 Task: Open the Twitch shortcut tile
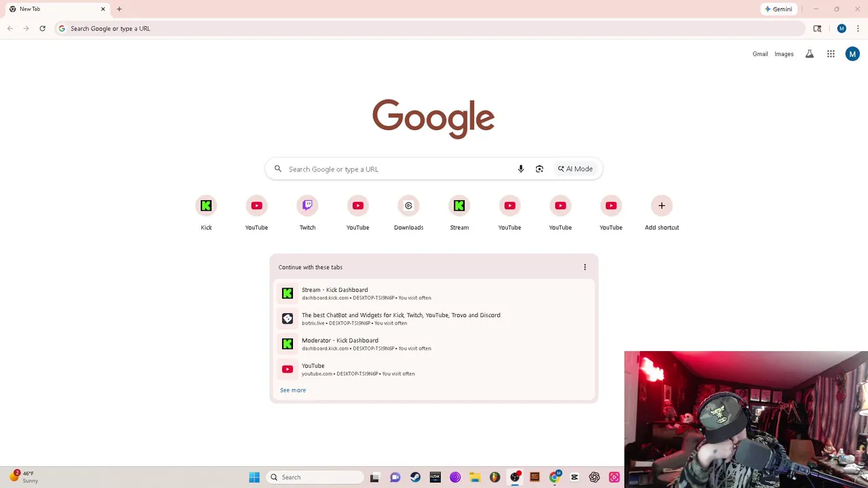[x=307, y=213]
